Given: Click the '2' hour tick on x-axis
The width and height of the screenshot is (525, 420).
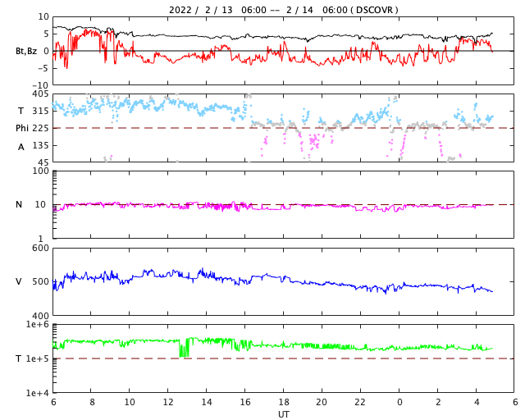Looking at the screenshot, I should tap(438, 402).
